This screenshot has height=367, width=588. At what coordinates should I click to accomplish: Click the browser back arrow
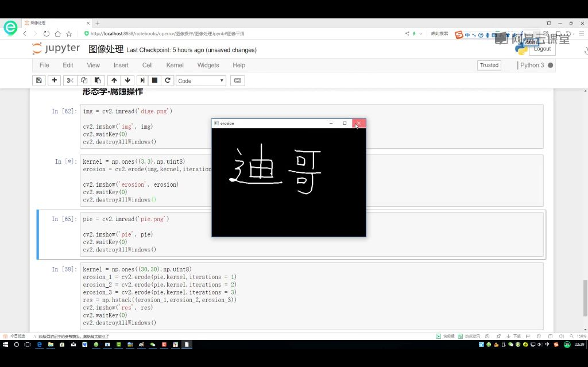pos(25,34)
